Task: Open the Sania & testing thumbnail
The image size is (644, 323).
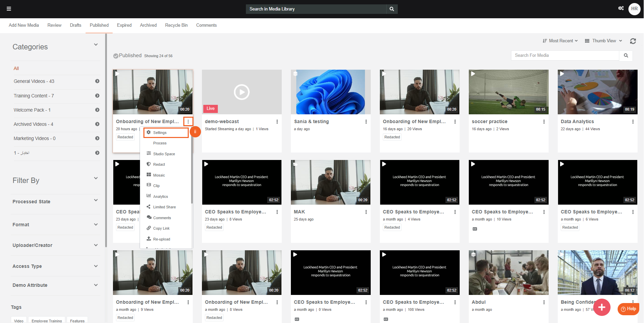Action: pos(330,92)
